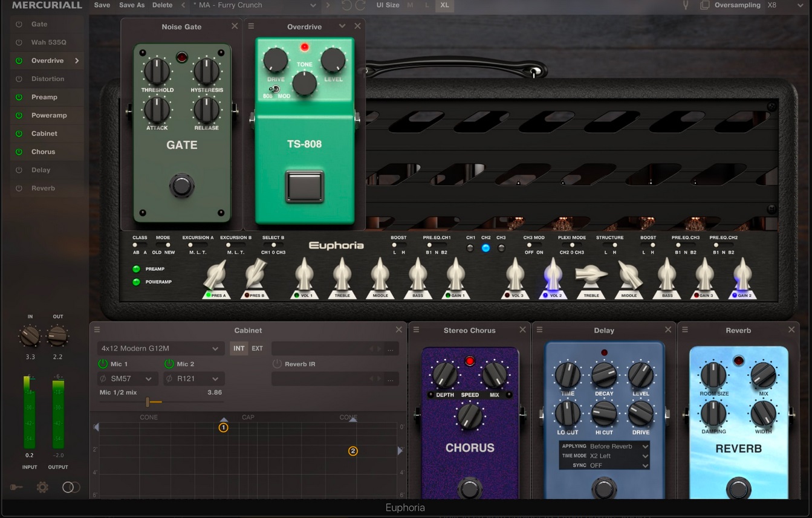This screenshot has height=518, width=812.
Task: Click mic position marker 1
Action: pos(223,427)
